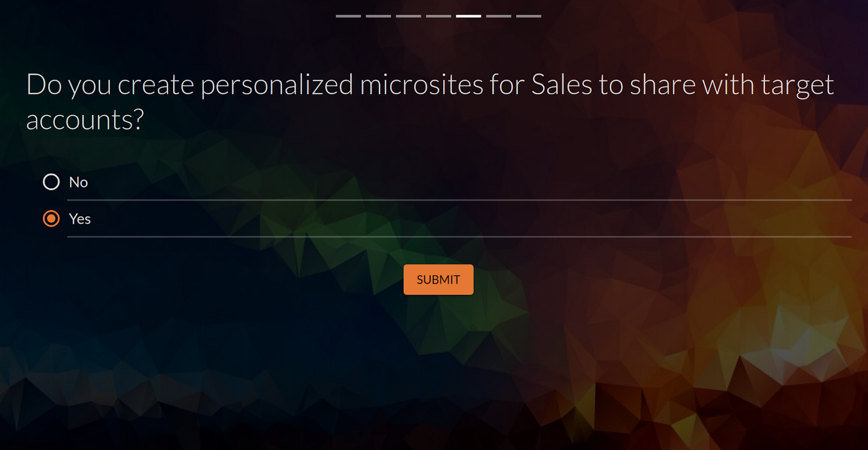868x450 pixels.
Task: Select the orange "Yes" radio button
Action: coord(51,219)
